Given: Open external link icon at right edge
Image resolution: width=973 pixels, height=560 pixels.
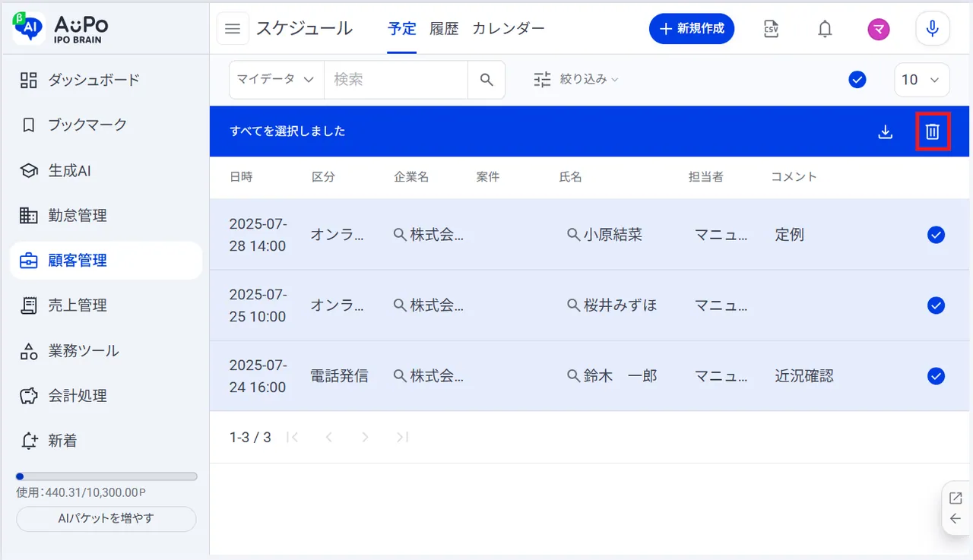Looking at the screenshot, I should [956, 498].
